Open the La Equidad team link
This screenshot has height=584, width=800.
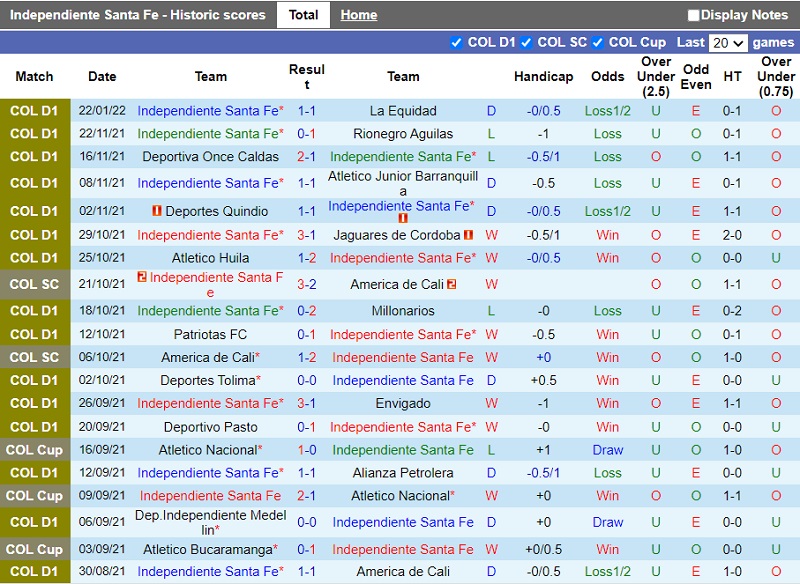tap(403, 111)
